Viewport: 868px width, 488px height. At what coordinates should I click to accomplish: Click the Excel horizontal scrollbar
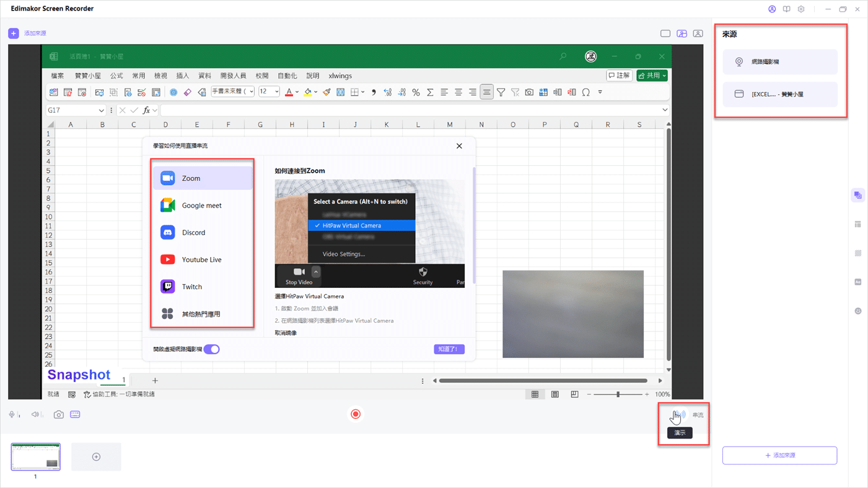click(543, 381)
